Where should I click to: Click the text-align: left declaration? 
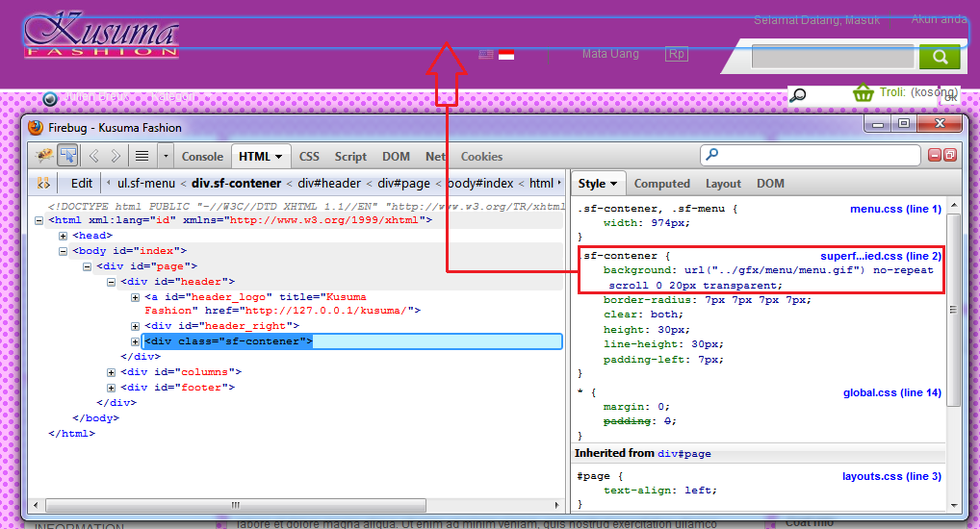click(660, 491)
